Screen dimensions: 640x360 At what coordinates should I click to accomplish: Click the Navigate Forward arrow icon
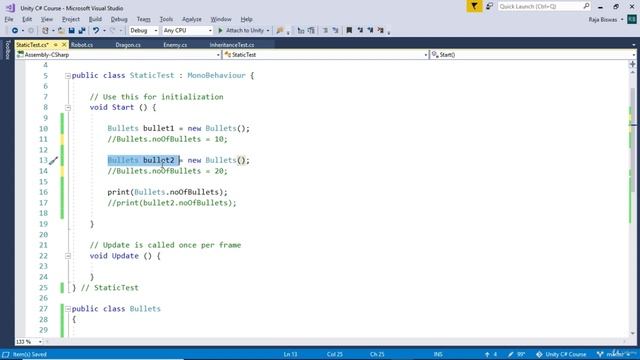(31, 31)
